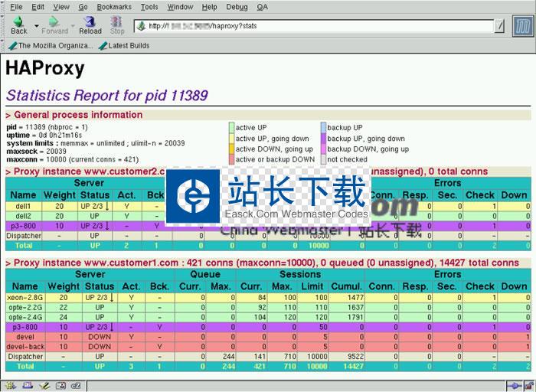Screen dimensions: 536x392
Task: Click the Latest Builds bookmark
Action: (x=124, y=45)
